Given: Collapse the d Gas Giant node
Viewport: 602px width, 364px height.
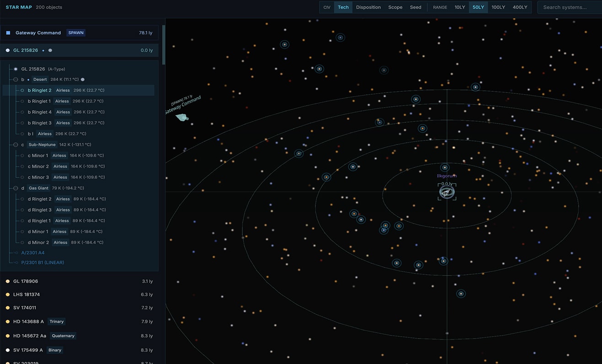Looking at the screenshot, I should pyautogui.click(x=16, y=188).
